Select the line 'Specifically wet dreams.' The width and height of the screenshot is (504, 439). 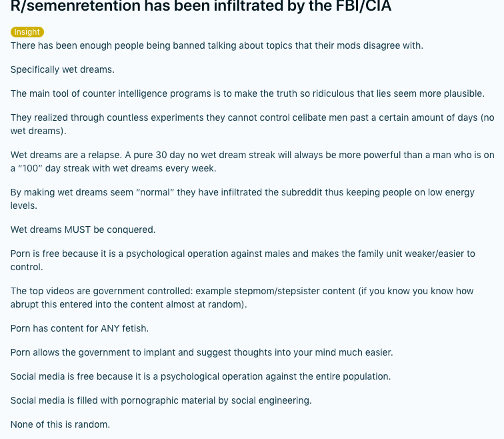coord(63,69)
